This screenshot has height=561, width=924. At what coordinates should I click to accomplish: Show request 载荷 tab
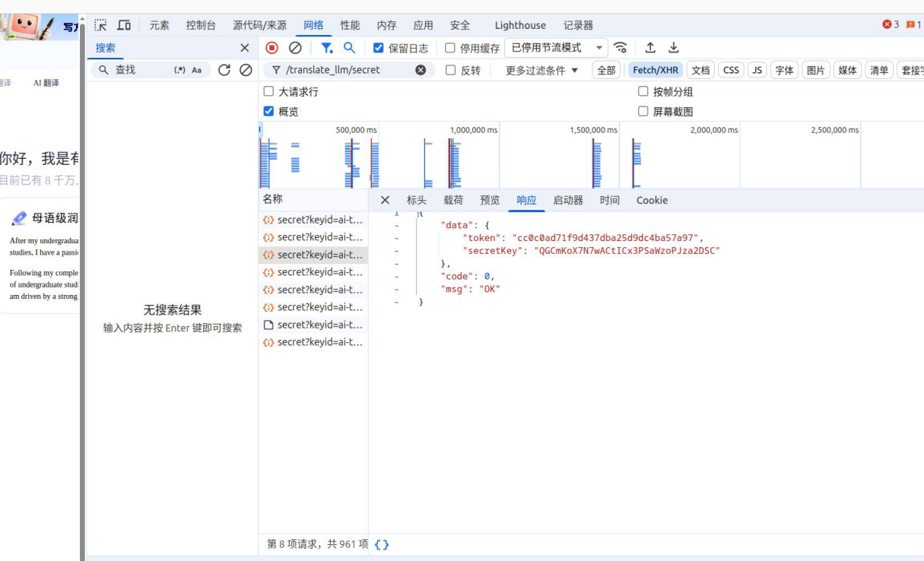(453, 200)
